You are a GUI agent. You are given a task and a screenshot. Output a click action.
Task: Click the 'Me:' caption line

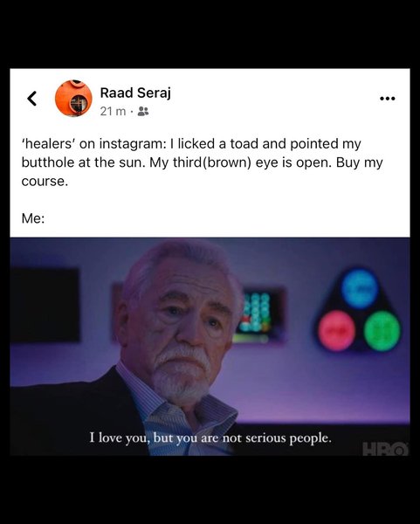(33, 218)
